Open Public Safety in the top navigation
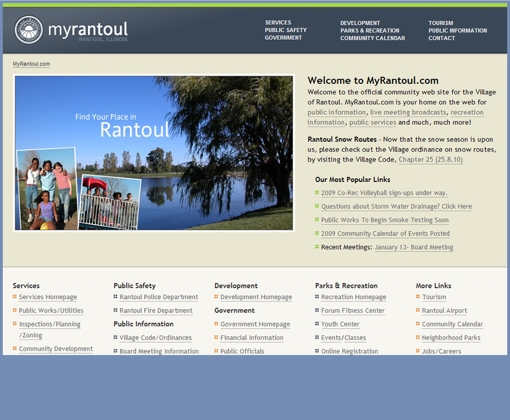This screenshot has width=510, height=420. 286,30
